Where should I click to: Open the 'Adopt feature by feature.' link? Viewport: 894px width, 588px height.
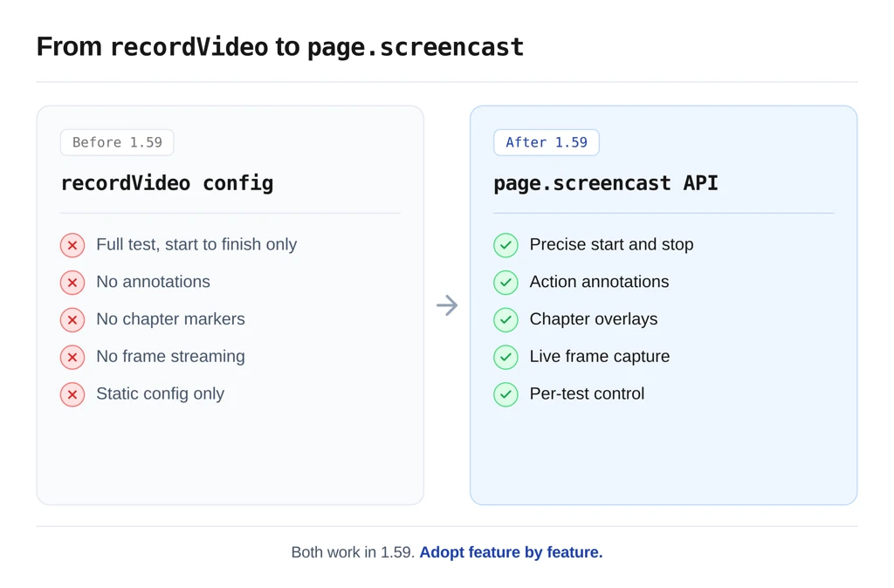click(511, 552)
